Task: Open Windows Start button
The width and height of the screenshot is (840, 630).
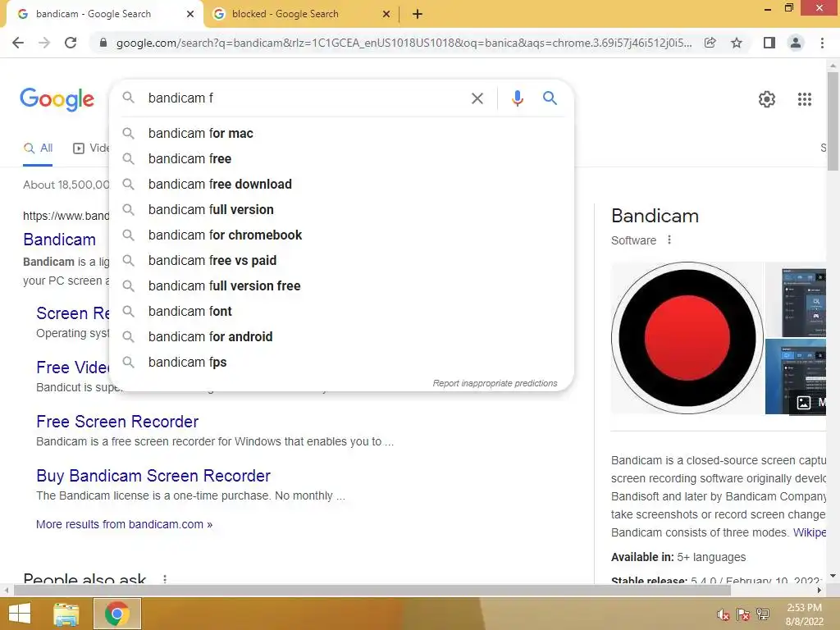Action: [x=20, y=614]
